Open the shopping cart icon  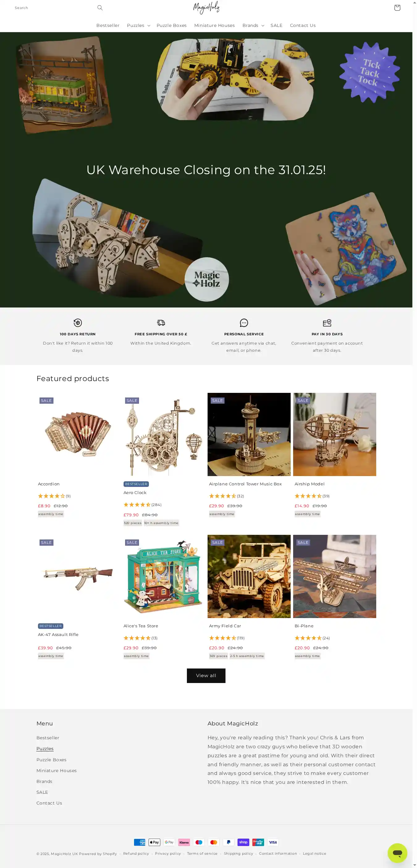pos(397,8)
